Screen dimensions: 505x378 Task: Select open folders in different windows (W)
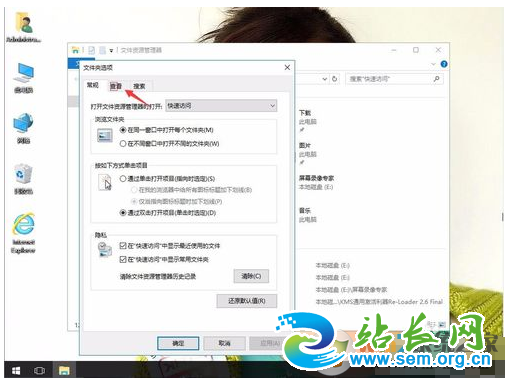(169, 144)
